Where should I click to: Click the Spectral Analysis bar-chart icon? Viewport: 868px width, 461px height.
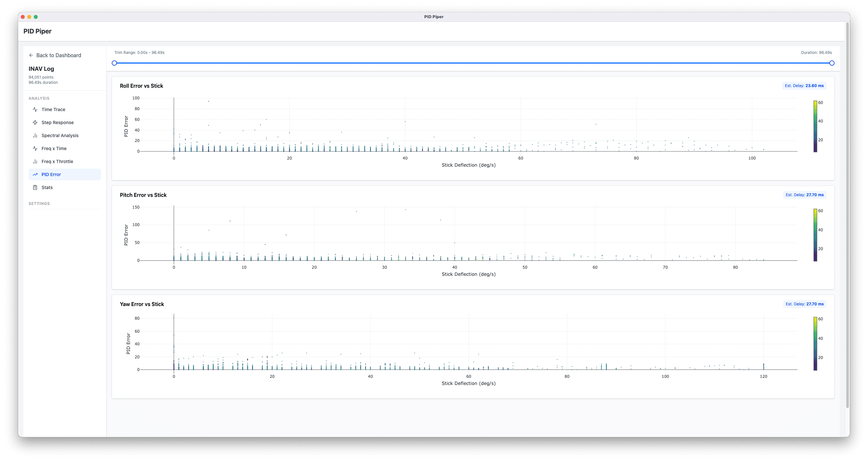(35, 135)
